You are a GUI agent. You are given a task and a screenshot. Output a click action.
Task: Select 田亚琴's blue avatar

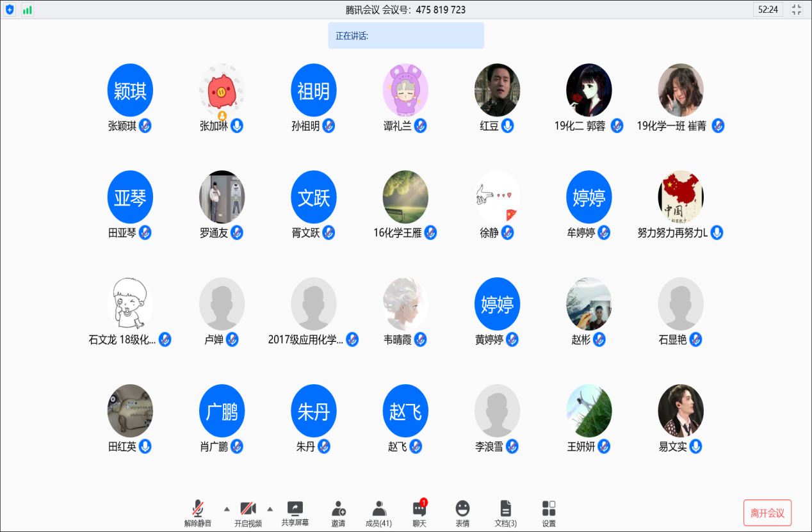(130, 197)
